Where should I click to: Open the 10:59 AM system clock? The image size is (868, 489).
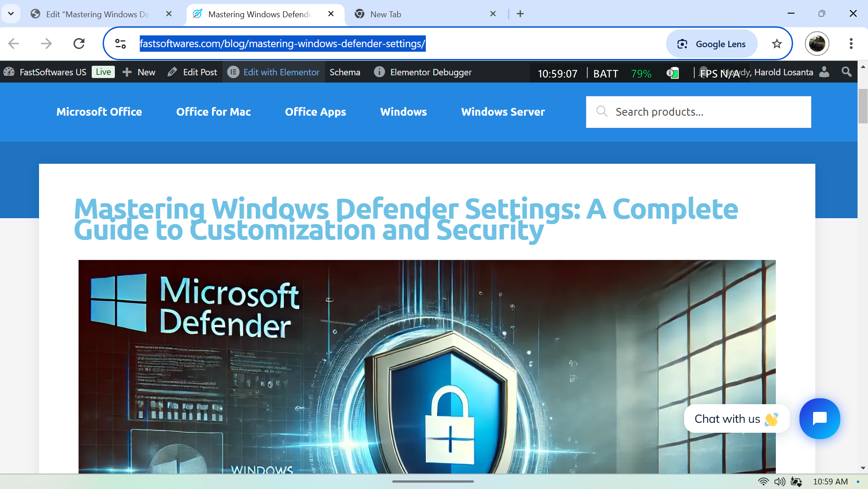coord(830,482)
